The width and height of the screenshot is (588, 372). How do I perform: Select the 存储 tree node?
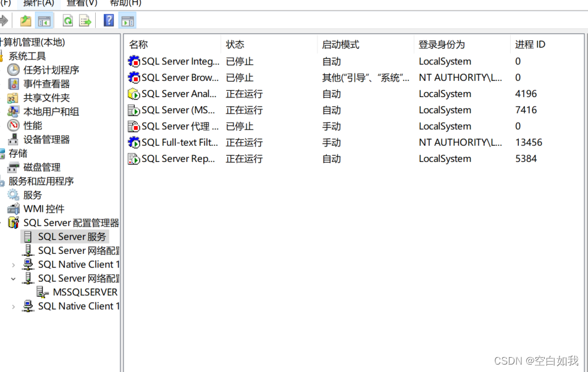coord(18,153)
